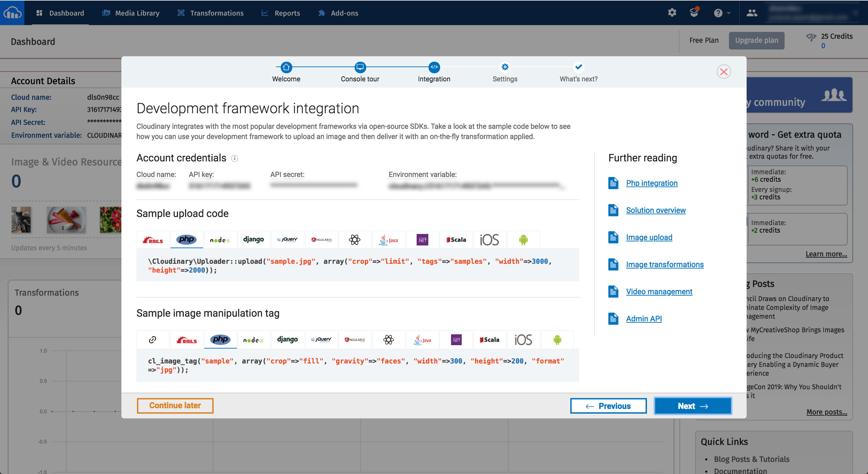The width and height of the screenshot is (868, 474).
Task: Click the Upgrade plan button
Action: point(756,40)
